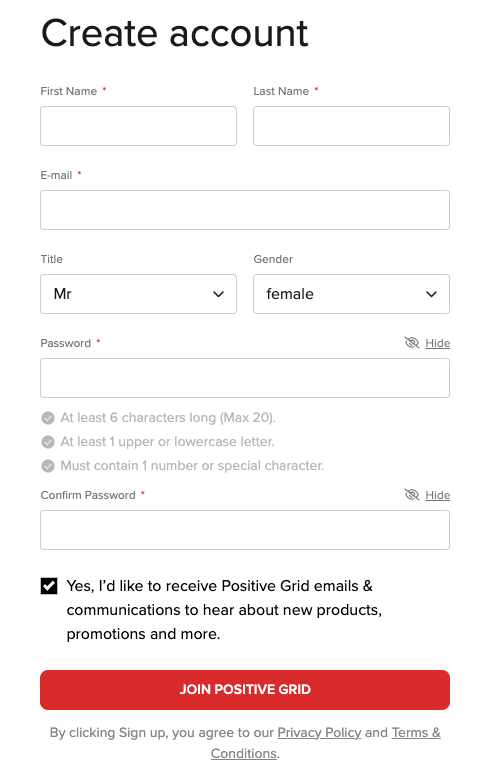Click the chevron arrow in Title dropdown
The width and height of the screenshot is (499, 779).
(218, 294)
